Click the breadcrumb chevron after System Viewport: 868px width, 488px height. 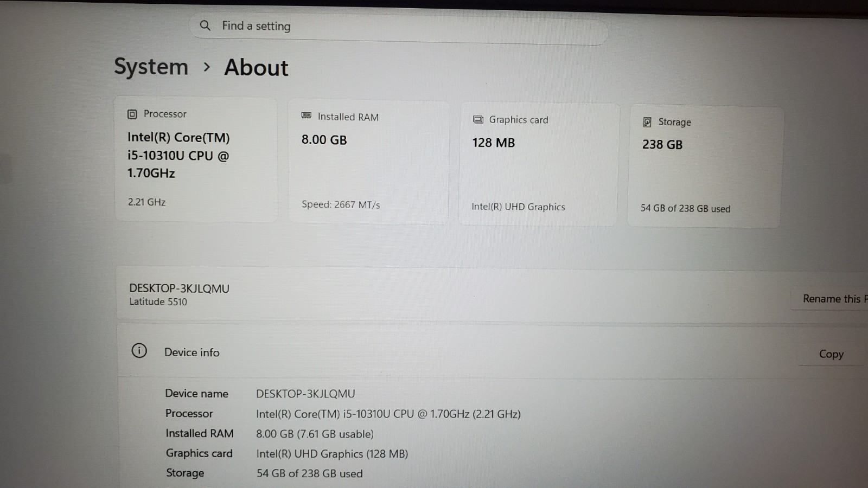point(207,67)
